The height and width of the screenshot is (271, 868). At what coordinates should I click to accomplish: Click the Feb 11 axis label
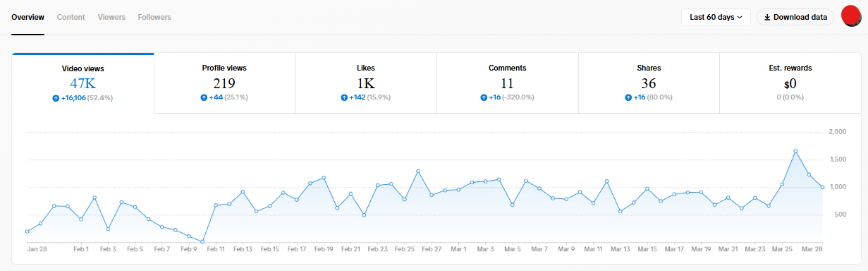point(216,249)
